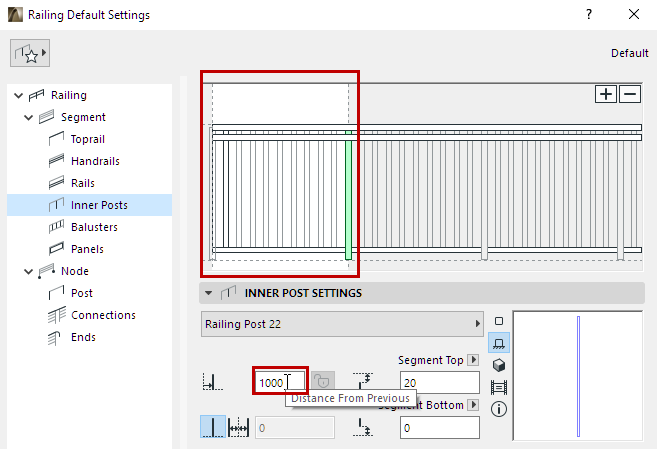
Task: Collapse the Segment tree node
Action: coord(28,118)
